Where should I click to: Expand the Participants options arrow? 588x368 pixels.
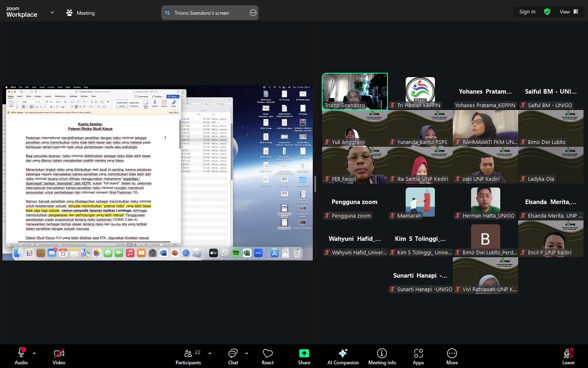click(210, 353)
